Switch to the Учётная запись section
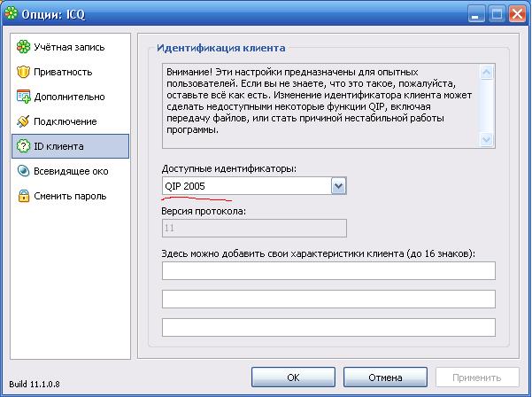This screenshot has width=532, height=397. 70,47
